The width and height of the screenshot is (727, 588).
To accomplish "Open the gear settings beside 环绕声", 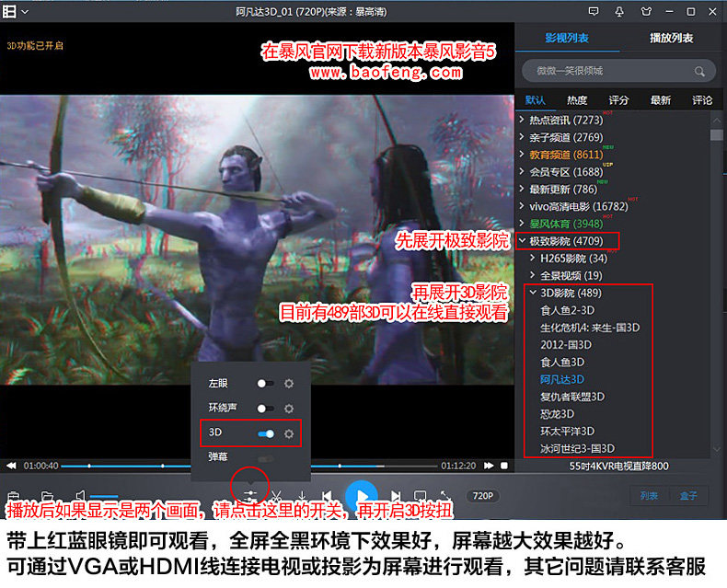I will (x=289, y=409).
